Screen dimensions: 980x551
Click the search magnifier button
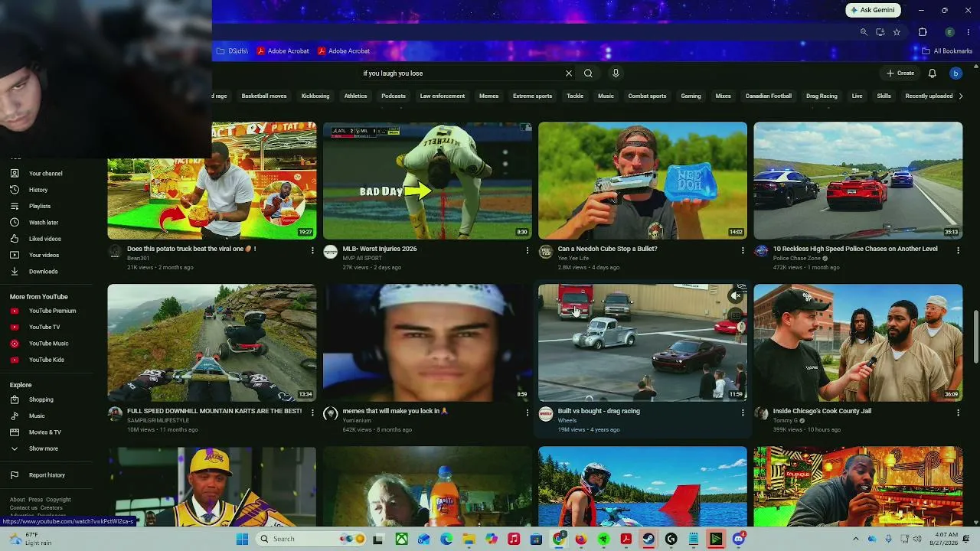588,73
